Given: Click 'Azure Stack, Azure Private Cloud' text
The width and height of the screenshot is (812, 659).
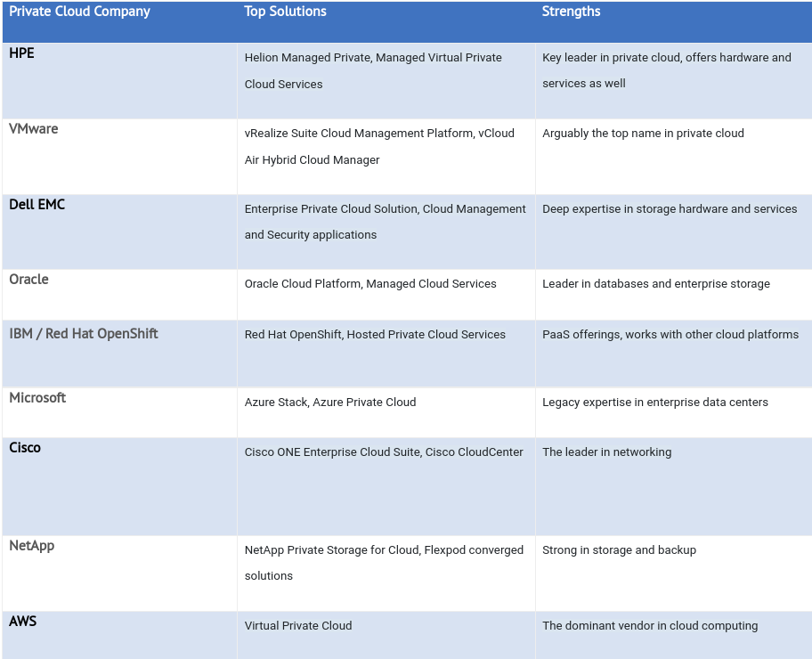Looking at the screenshot, I should (330, 402).
